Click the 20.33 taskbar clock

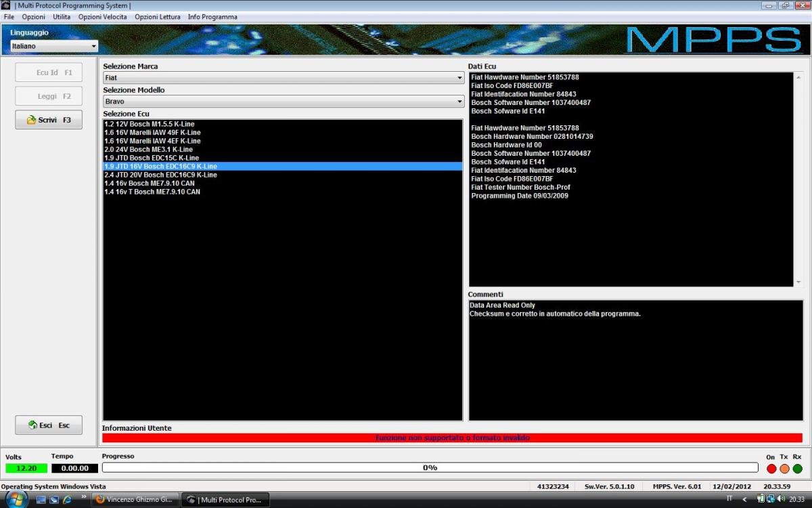(x=796, y=499)
